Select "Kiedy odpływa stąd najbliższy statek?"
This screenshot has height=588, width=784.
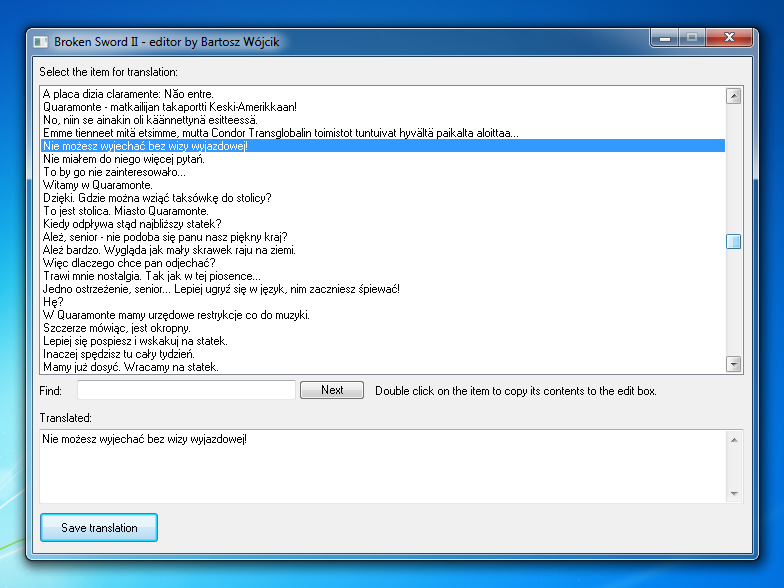[382, 224]
